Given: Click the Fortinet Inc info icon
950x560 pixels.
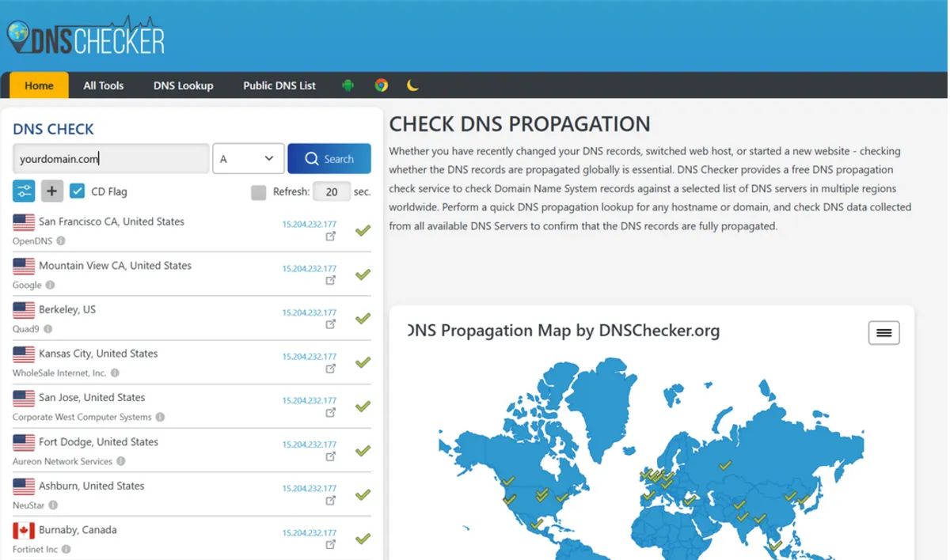Looking at the screenshot, I should point(66,549).
